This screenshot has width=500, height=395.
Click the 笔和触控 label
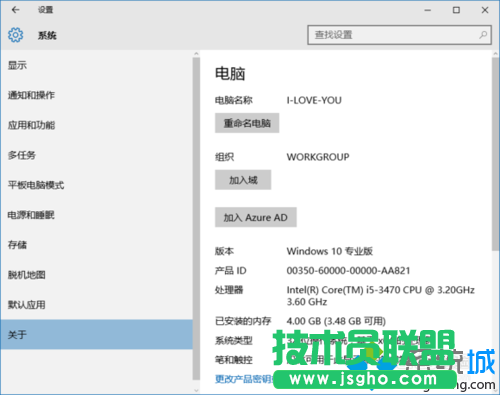click(234, 360)
